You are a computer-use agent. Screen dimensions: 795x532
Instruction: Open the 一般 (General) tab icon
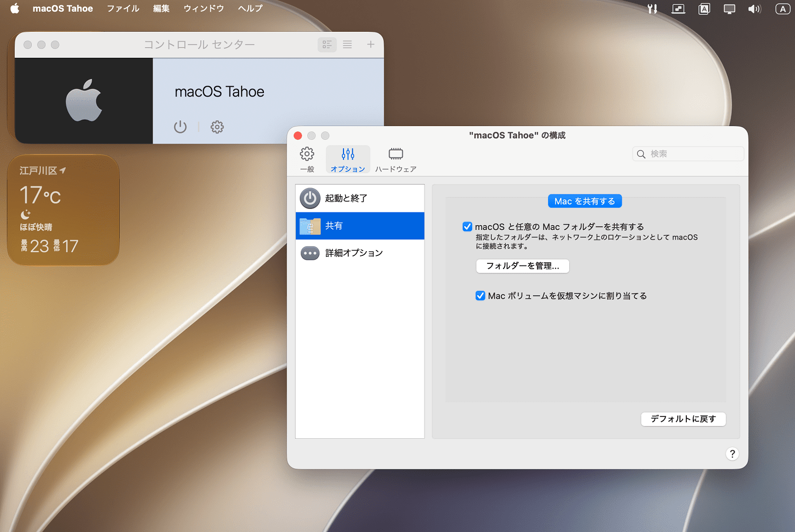(307, 159)
